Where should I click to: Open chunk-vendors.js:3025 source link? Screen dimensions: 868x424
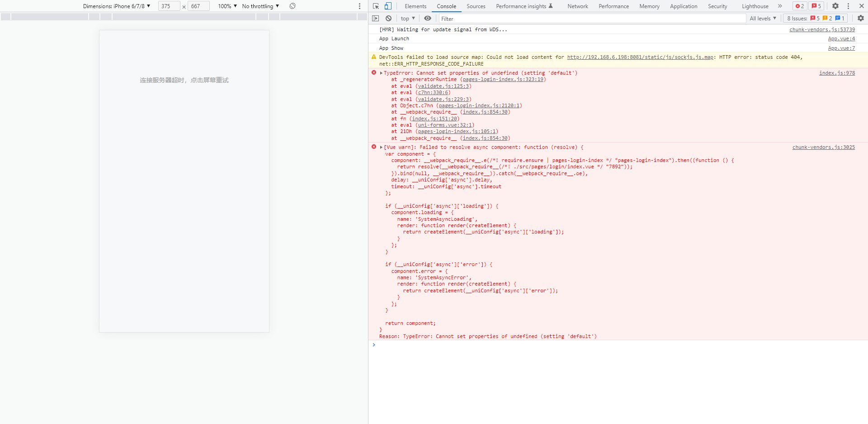[x=823, y=147]
